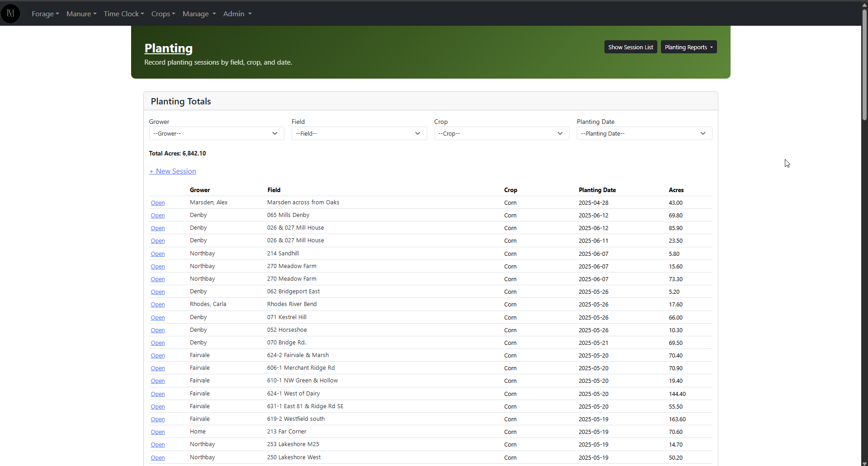Screen dimensions: 868x466
Task: Click the scrollbar down arrow
Action: click(x=864, y=463)
